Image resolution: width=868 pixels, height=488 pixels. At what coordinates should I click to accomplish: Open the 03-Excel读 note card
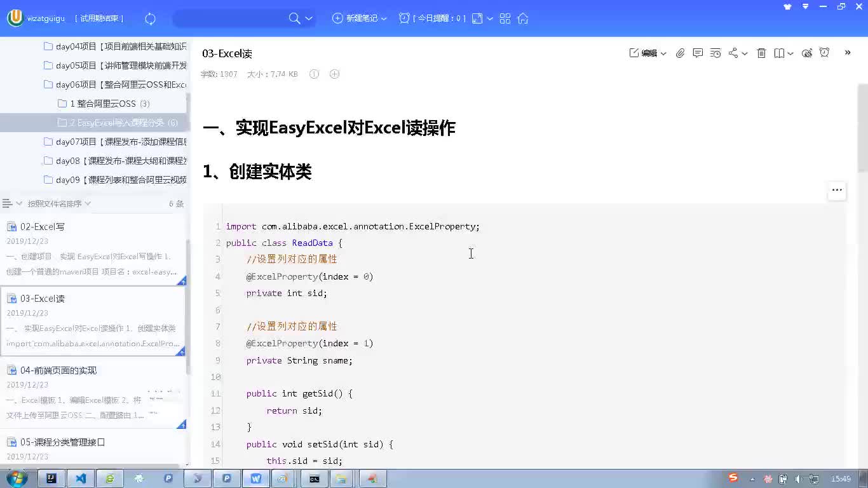pyautogui.click(x=93, y=322)
